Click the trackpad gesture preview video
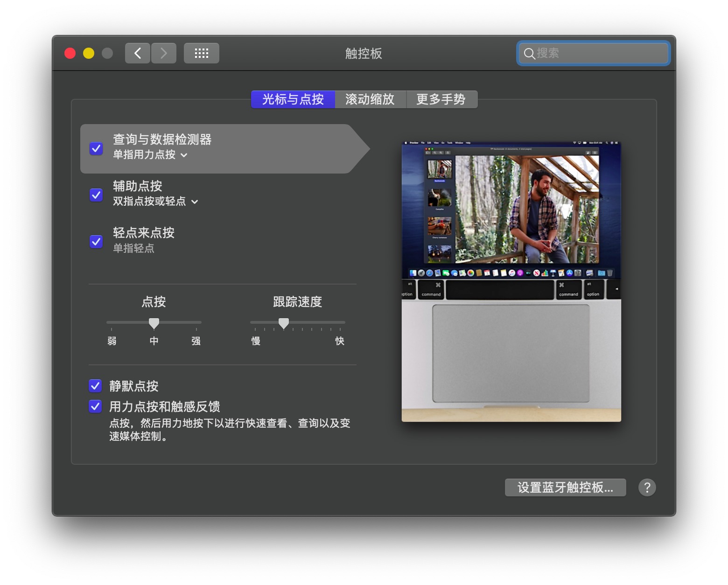Image resolution: width=728 pixels, height=585 pixels. point(511,281)
